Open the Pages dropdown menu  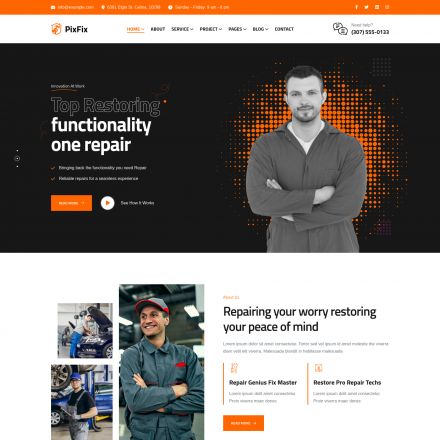(x=237, y=29)
